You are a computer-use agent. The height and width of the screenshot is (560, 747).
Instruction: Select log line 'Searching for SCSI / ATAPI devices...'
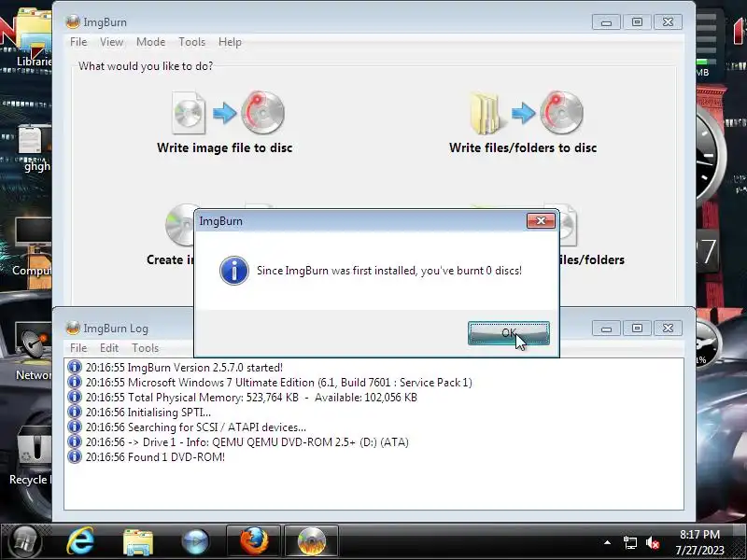[196, 427]
